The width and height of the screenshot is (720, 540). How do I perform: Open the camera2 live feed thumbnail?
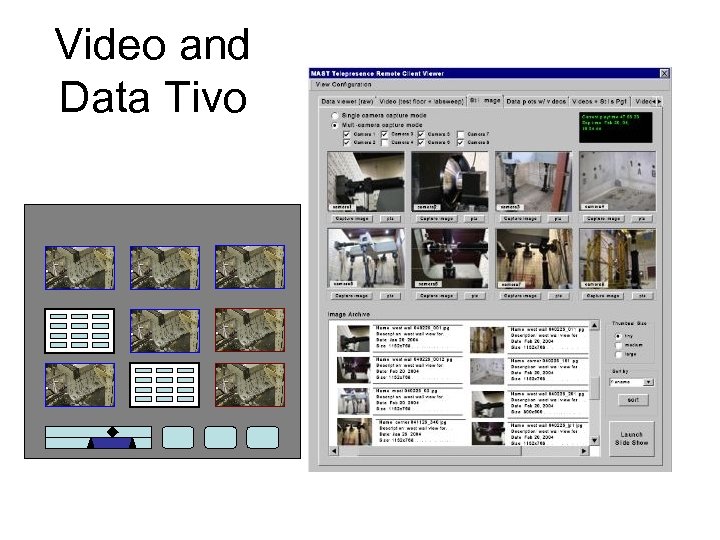[x=450, y=182]
